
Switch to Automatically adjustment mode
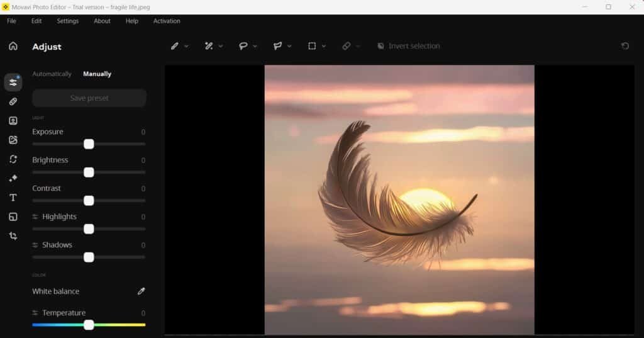[x=52, y=74]
